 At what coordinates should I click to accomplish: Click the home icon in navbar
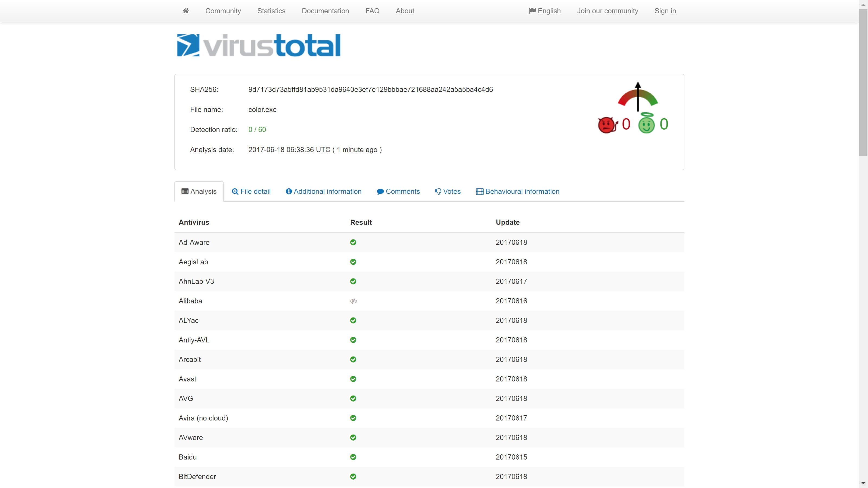pyautogui.click(x=186, y=11)
